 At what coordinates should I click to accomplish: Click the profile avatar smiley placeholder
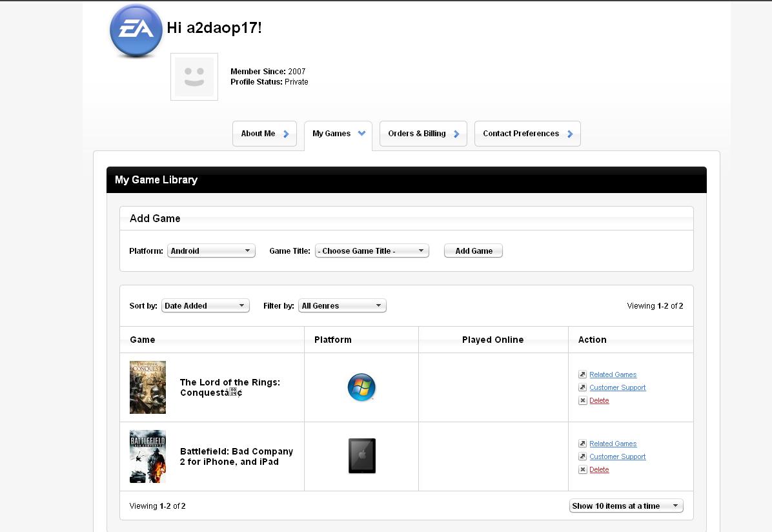point(194,77)
